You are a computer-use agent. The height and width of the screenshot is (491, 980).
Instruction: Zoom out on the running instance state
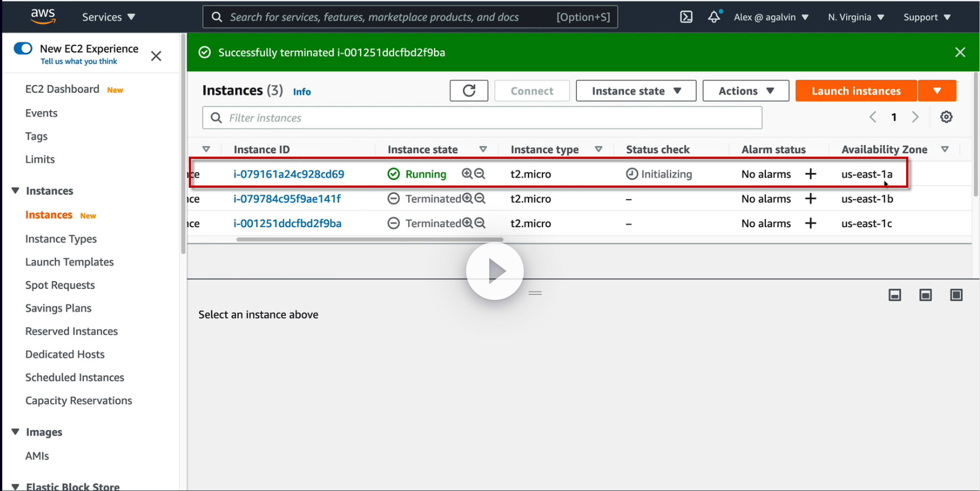tap(480, 174)
